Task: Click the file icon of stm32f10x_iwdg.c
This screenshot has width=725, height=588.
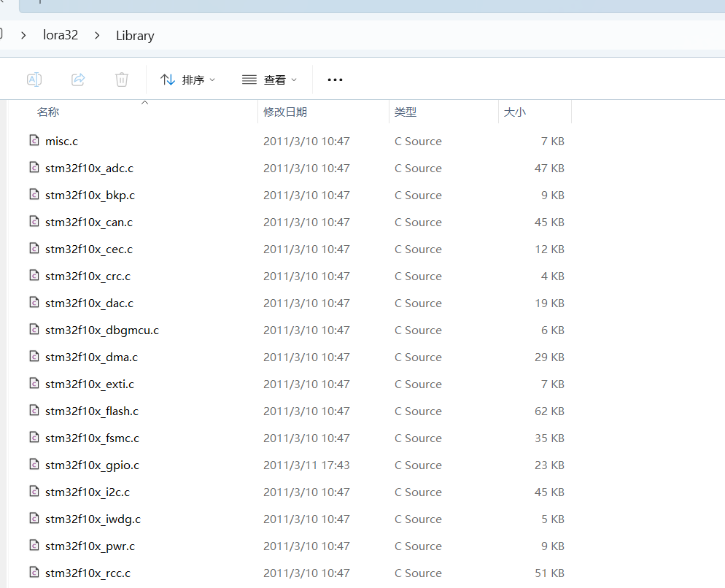Action: coord(34,518)
